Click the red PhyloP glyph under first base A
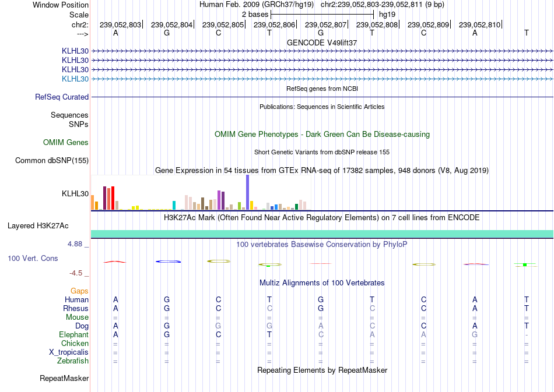Image resolution: width=554 pixels, height=392 pixels. coord(114,262)
